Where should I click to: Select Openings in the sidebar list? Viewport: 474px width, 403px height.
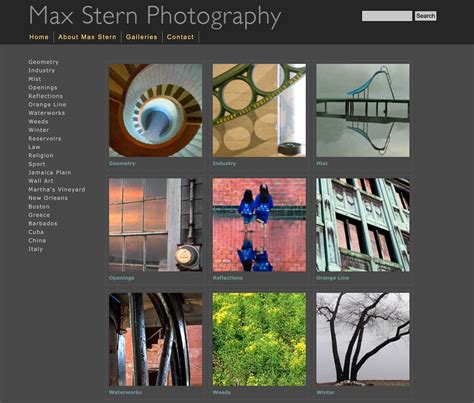click(43, 87)
